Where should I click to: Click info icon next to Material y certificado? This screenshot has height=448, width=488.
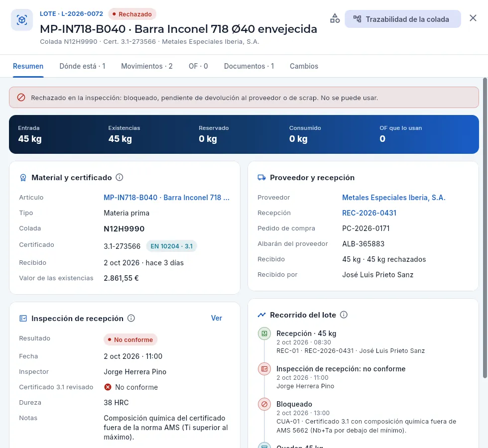tap(120, 177)
